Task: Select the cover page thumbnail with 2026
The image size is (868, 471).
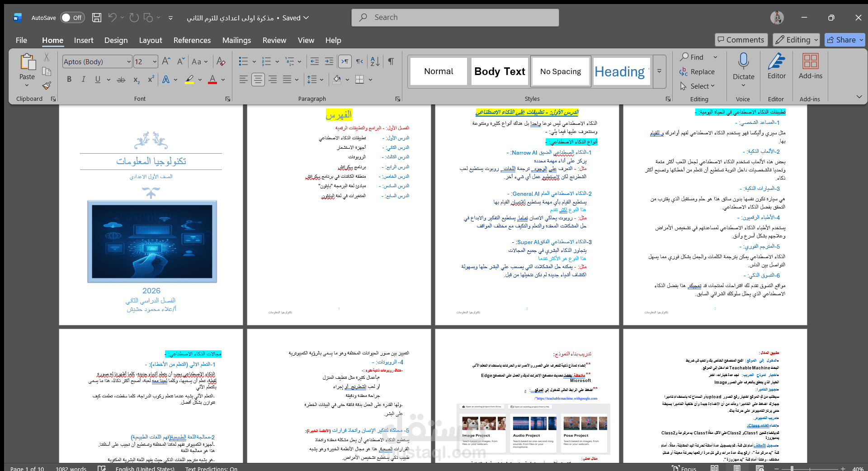Action: tap(151, 215)
